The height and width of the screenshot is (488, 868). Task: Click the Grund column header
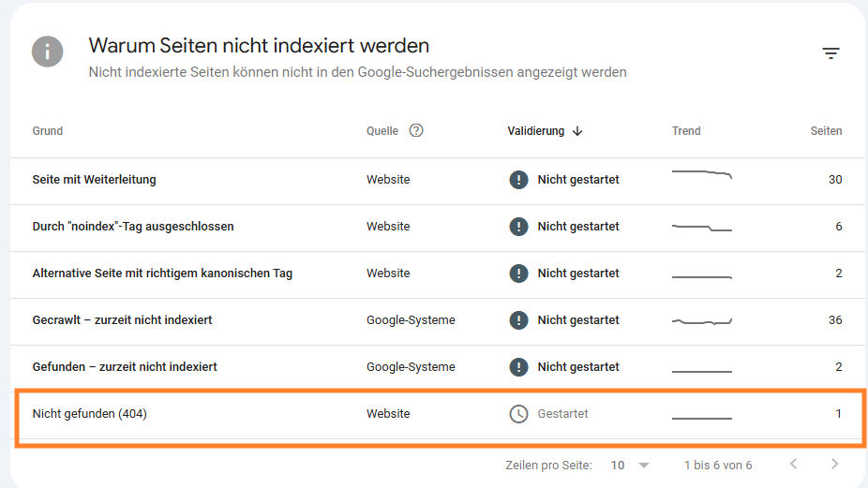pos(48,131)
